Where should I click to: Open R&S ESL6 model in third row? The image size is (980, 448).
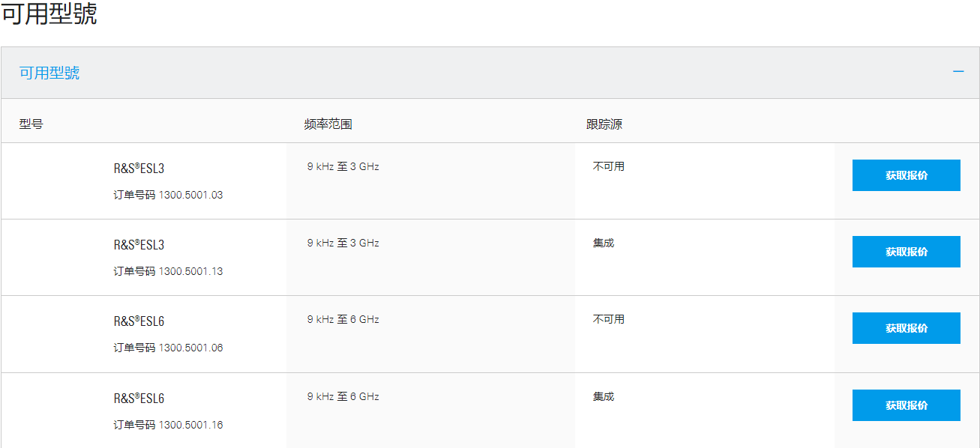(139, 321)
